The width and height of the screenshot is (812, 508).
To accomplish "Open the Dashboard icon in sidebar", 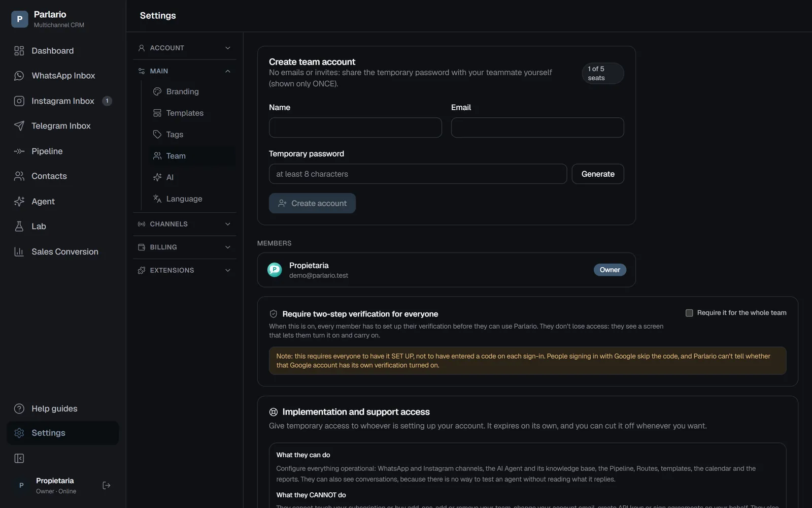I will point(19,51).
